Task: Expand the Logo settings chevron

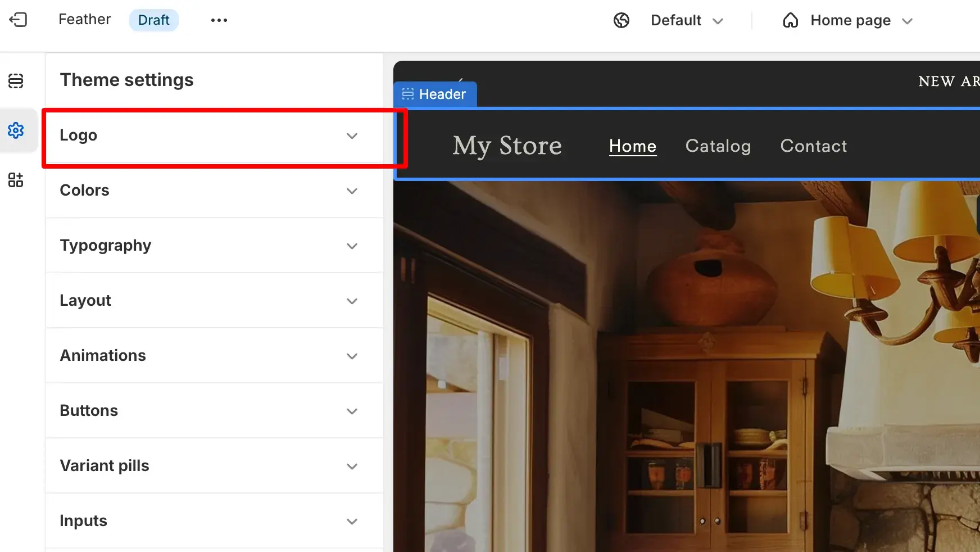Action: point(352,135)
